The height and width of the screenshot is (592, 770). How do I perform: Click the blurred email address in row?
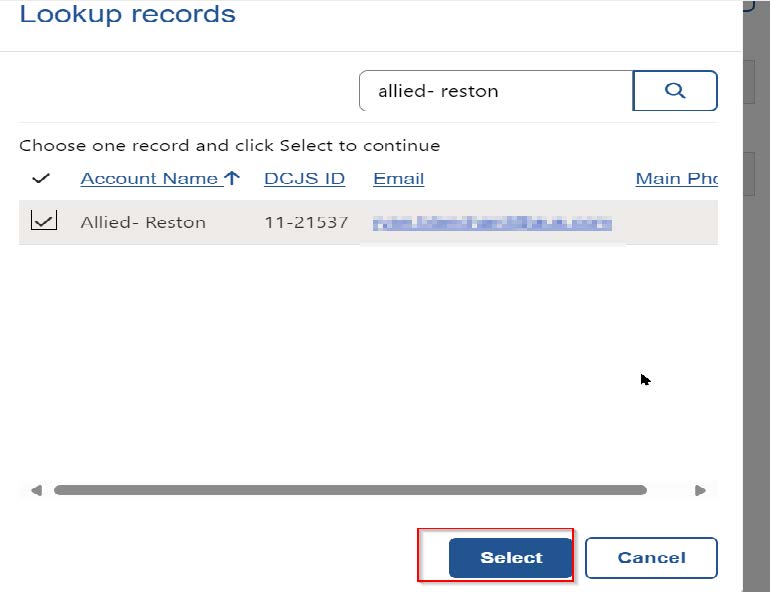(x=492, y=223)
